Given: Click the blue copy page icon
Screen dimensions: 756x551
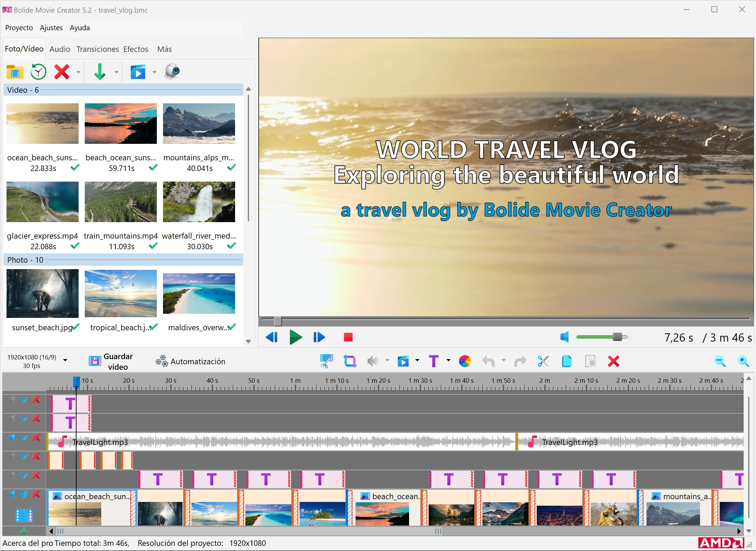Looking at the screenshot, I should pos(567,361).
